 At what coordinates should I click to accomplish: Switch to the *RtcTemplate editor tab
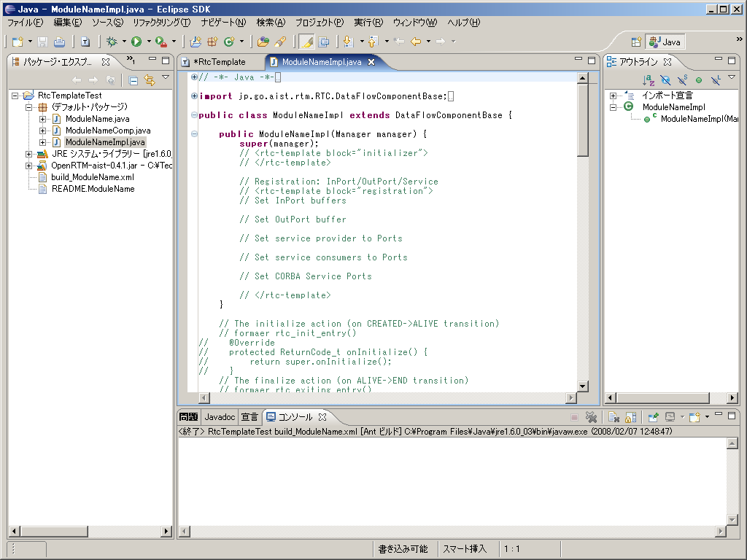(219, 62)
